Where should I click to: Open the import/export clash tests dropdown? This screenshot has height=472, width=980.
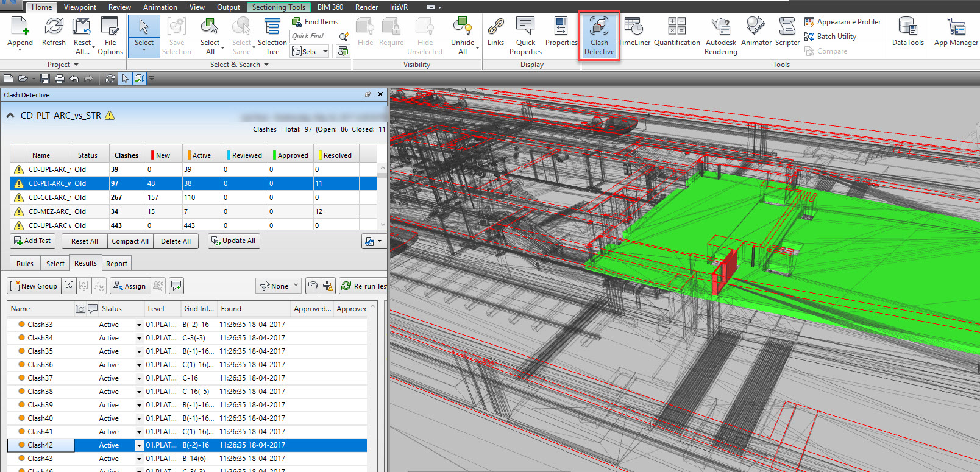pos(373,241)
